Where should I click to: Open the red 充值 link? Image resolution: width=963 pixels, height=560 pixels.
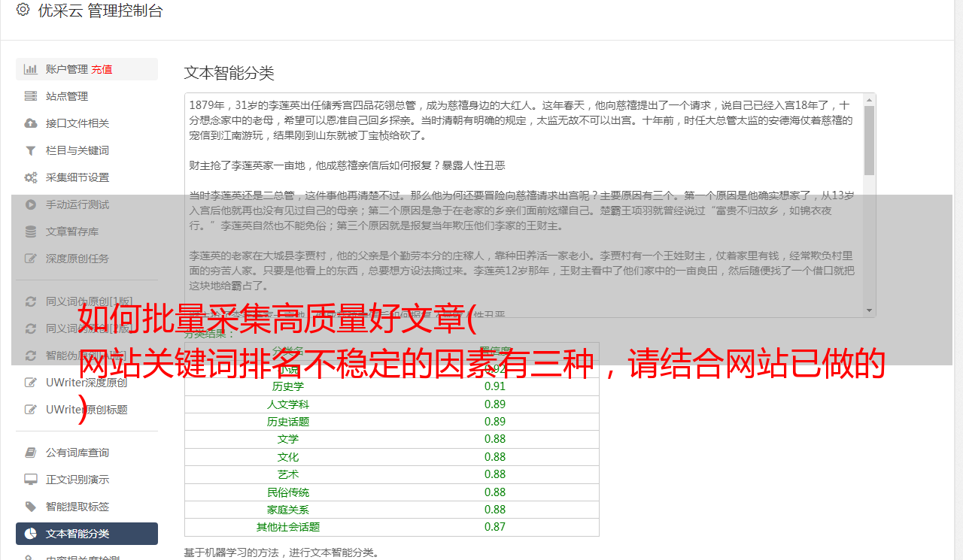(x=102, y=69)
